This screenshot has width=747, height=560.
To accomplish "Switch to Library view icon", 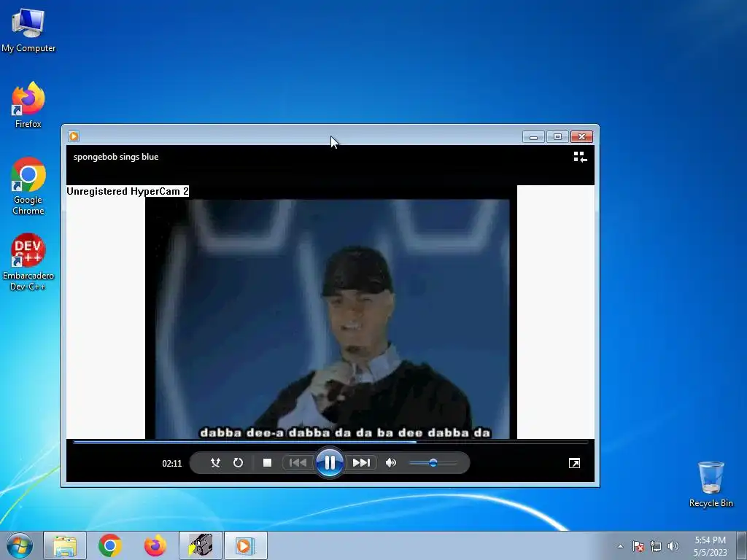I will coord(580,157).
